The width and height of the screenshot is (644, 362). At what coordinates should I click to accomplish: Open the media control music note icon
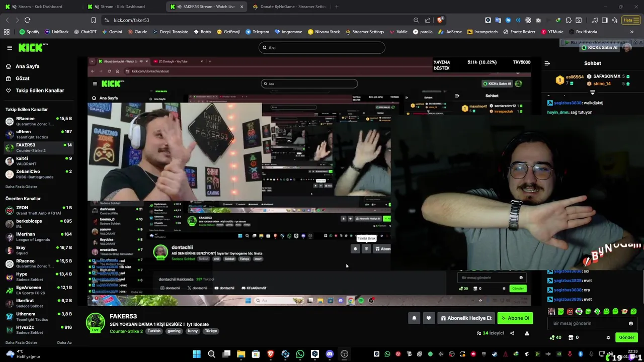coord(595,20)
